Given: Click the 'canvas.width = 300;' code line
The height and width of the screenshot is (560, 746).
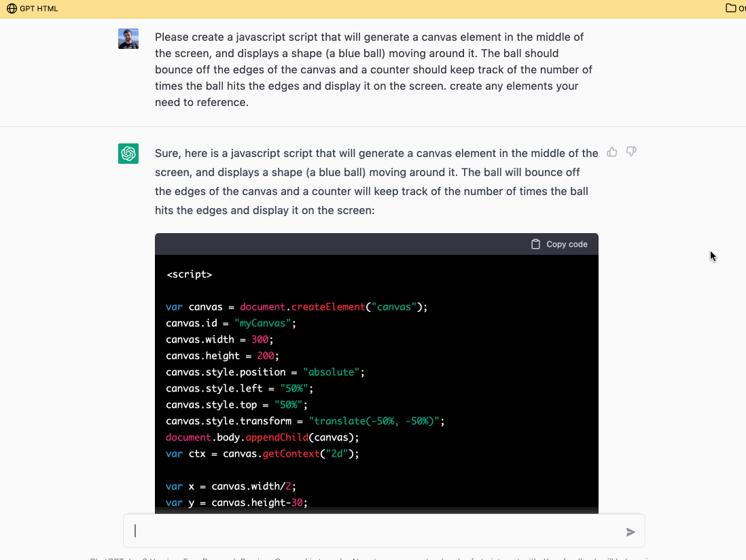Looking at the screenshot, I should point(220,340).
